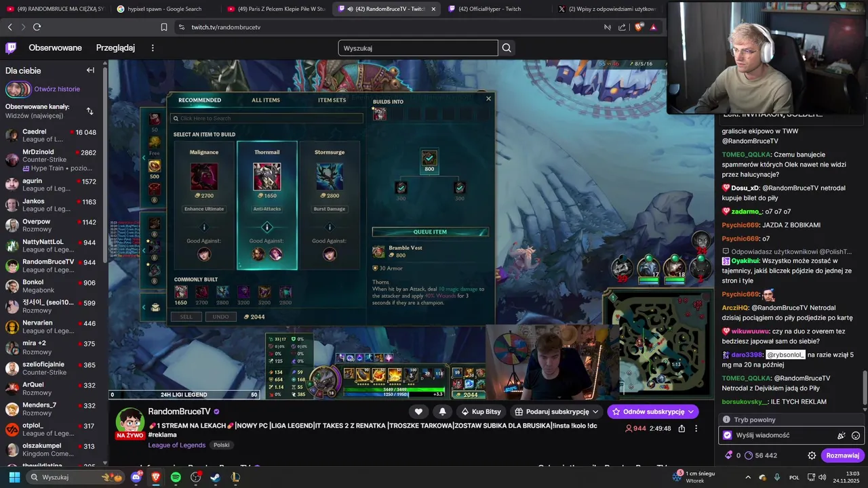Open more options dots under the stream

pos(696,428)
